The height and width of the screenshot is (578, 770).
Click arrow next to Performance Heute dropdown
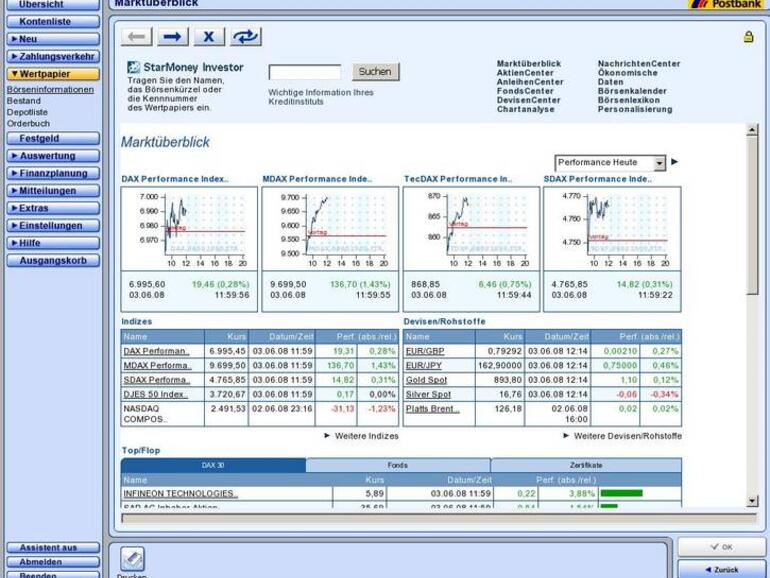point(674,162)
